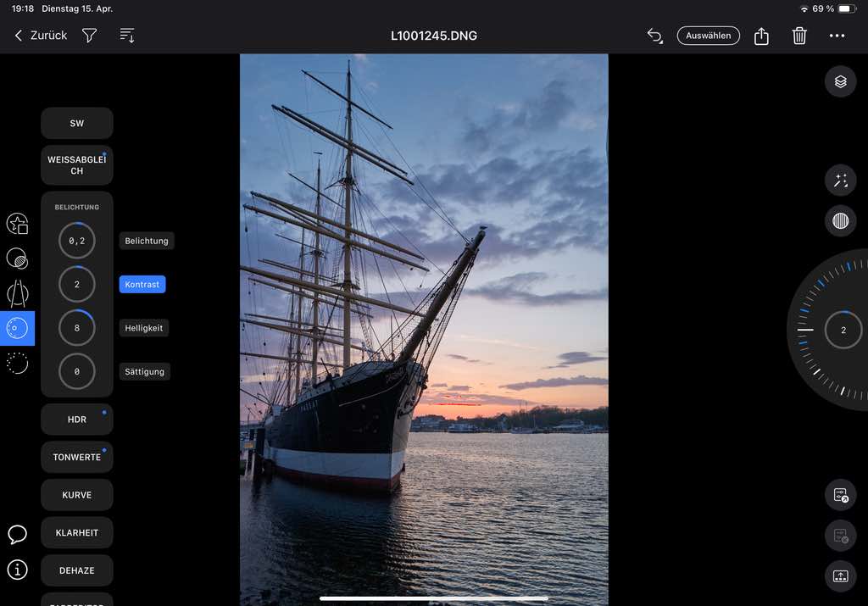Image resolution: width=868 pixels, height=606 pixels.
Task: Apply auto enhance with the magic wand
Action: [840, 180]
